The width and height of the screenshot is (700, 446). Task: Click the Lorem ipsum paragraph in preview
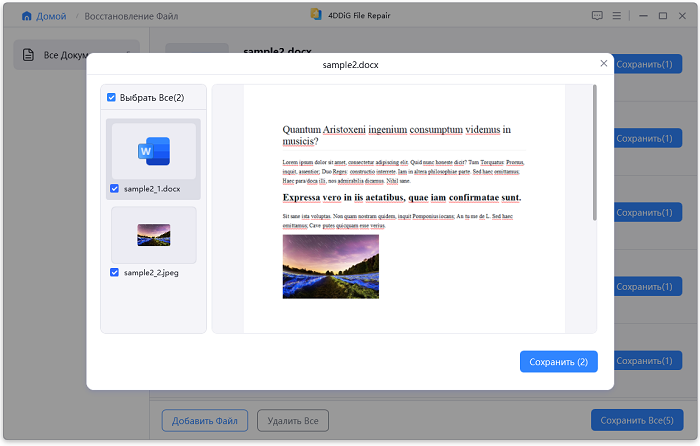pos(403,171)
